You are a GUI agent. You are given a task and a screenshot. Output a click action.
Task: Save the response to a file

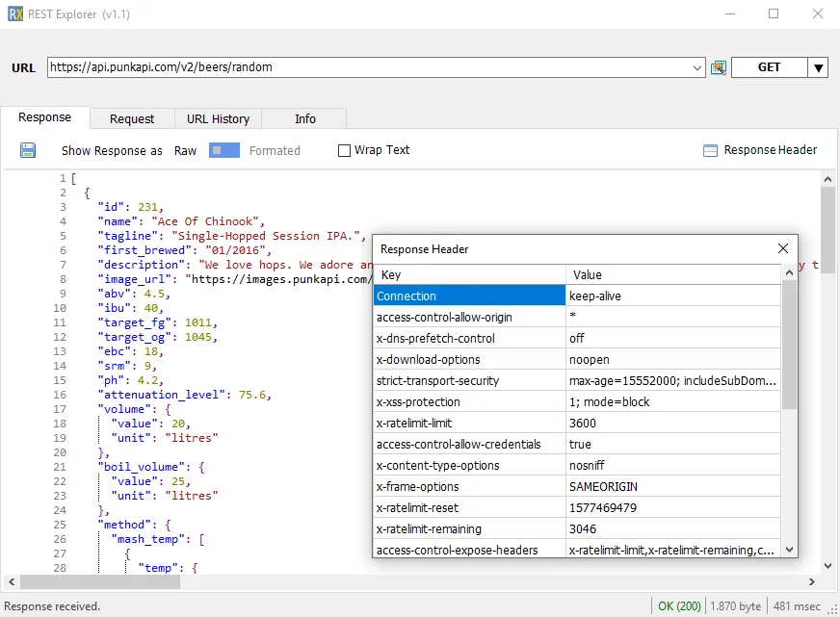point(27,149)
